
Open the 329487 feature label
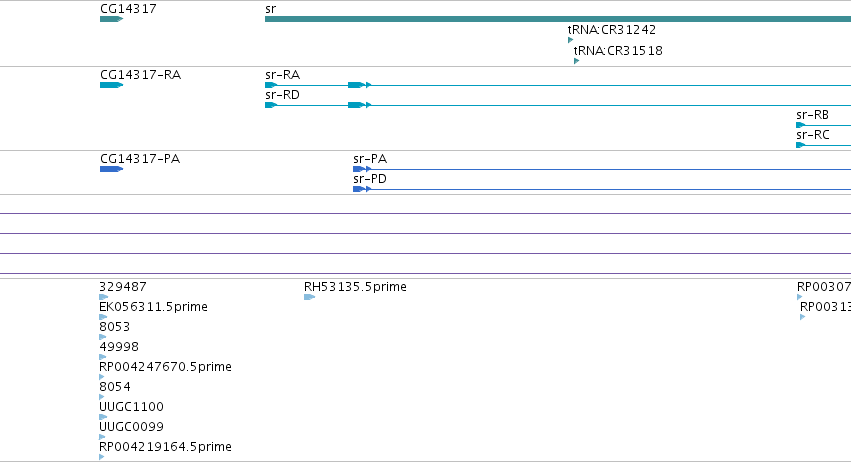click(x=123, y=287)
